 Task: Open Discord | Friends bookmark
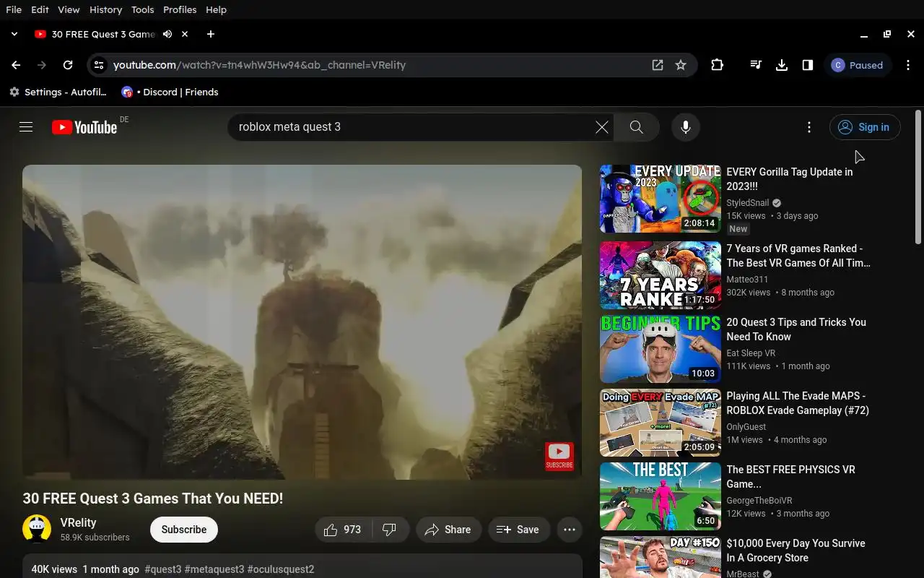[170, 92]
